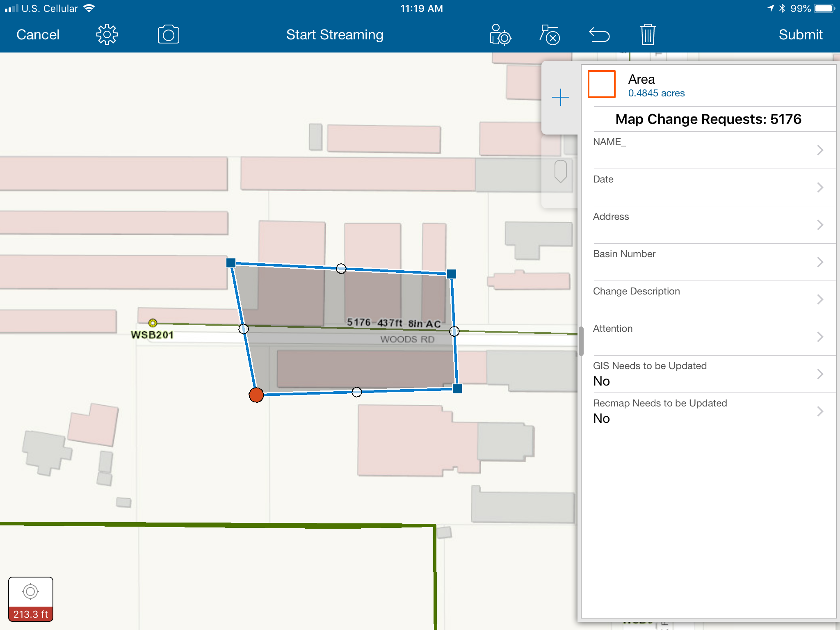Expand the Basin Number chevron
The width and height of the screenshot is (840, 630).
point(820,262)
